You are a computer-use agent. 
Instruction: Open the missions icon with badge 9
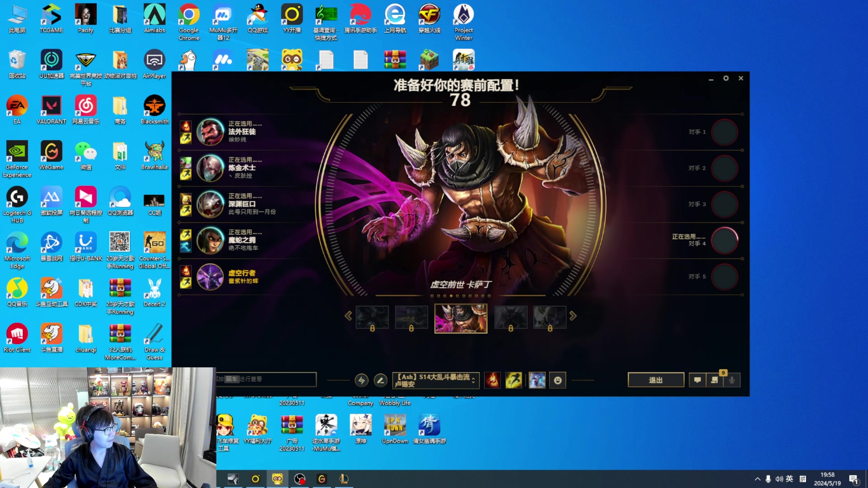tap(715, 380)
